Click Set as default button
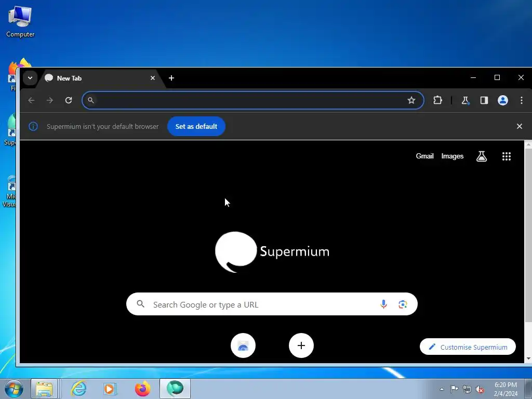The height and width of the screenshot is (399, 532). (x=196, y=126)
